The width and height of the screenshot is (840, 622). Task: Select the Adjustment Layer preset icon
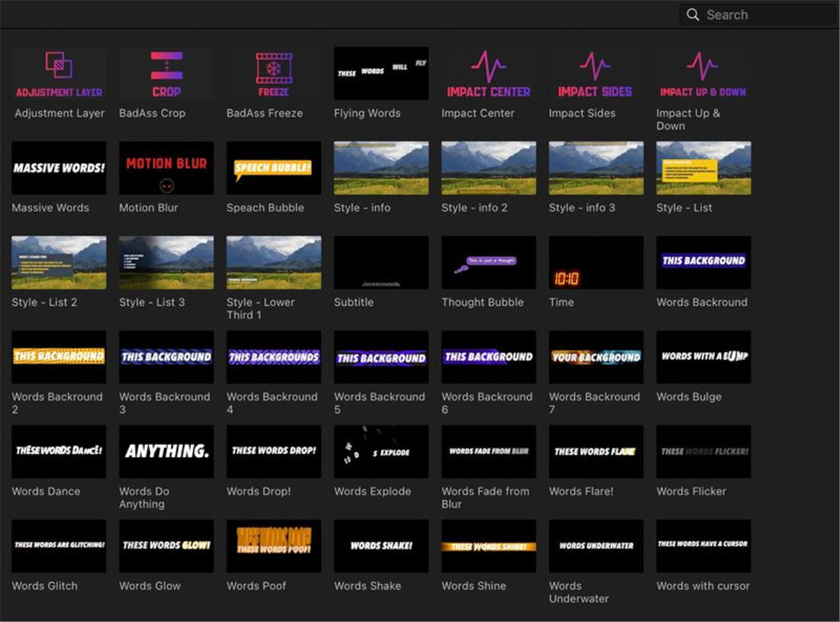coord(59,73)
